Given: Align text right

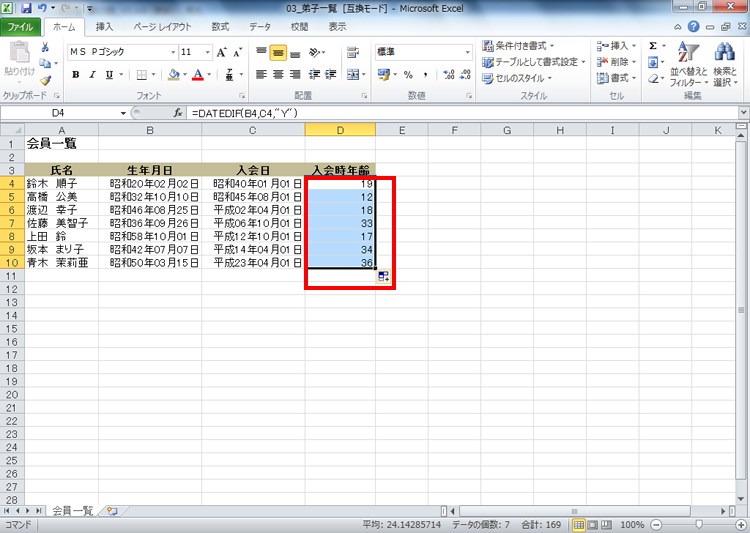Looking at the screenshot, I should (x=295, y=75).
